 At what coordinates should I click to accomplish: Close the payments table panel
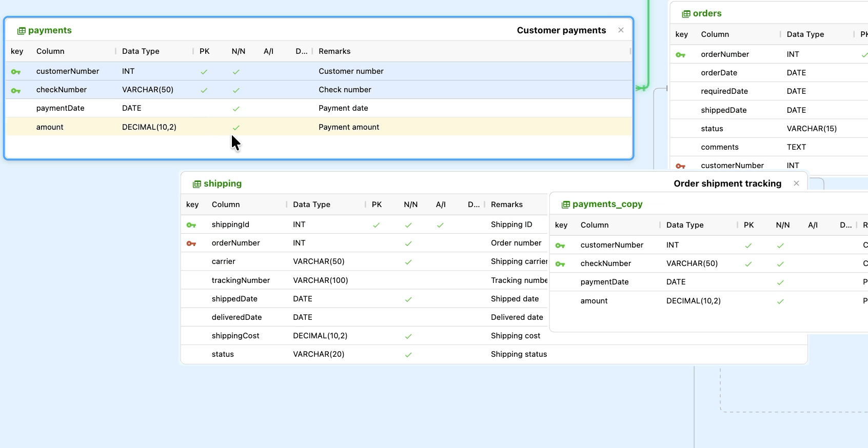[621, 30]
